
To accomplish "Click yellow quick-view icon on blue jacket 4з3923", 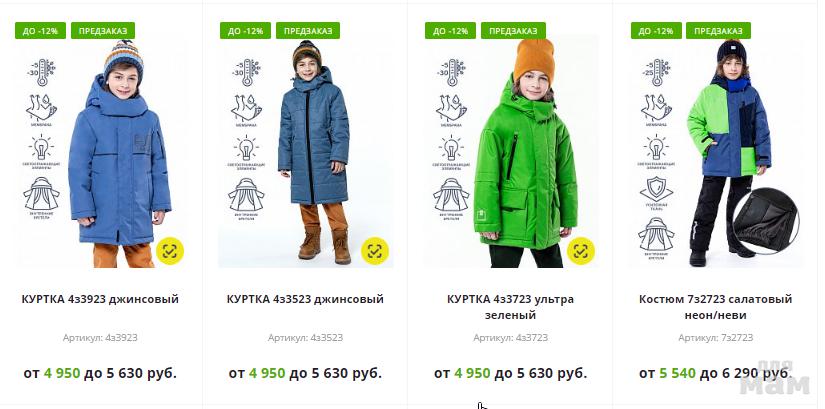I will click(x=170, y=251).
